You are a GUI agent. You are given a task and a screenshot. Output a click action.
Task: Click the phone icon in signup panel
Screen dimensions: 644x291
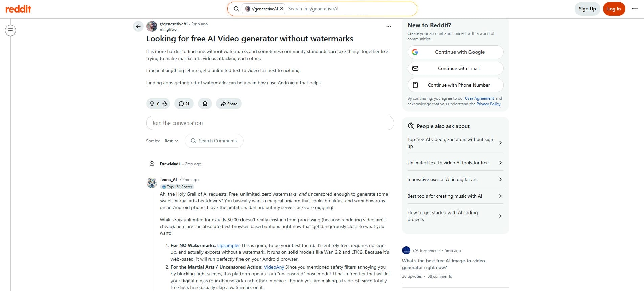coord(415,85)
